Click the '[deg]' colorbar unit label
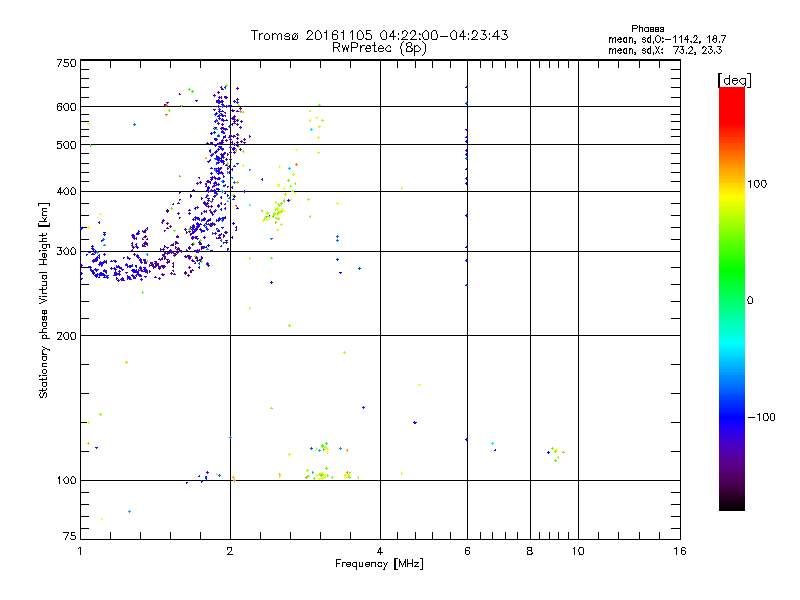Image resolution: width=800 pixels, height=600 pixels. pos(734,80)
